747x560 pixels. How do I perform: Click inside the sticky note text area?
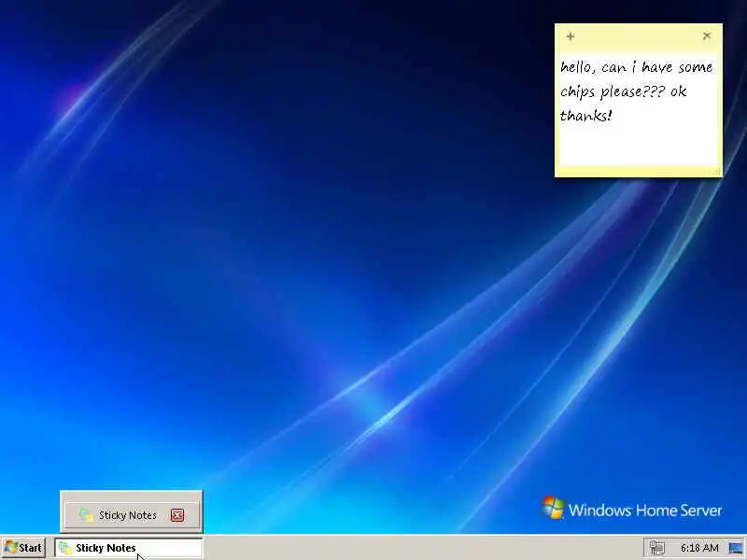[x=639, y=110]
